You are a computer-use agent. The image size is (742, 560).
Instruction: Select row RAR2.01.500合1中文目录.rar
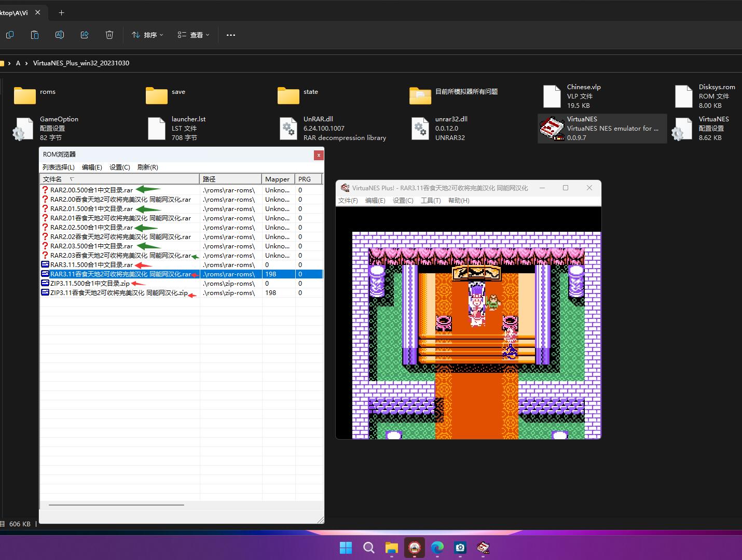click(182, 208)
